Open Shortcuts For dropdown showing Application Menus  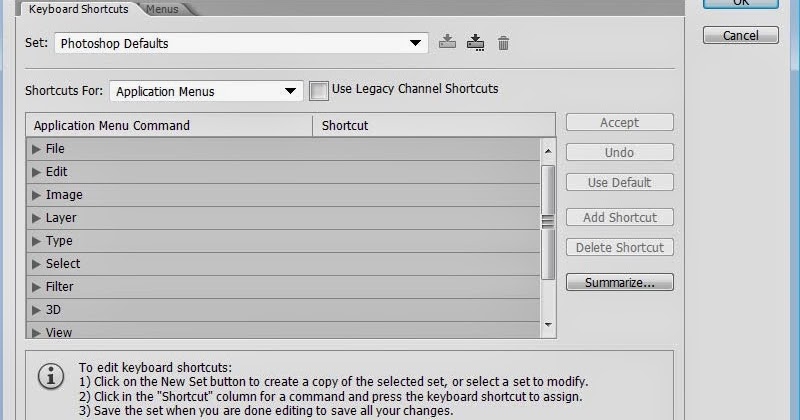click(206, 91)
